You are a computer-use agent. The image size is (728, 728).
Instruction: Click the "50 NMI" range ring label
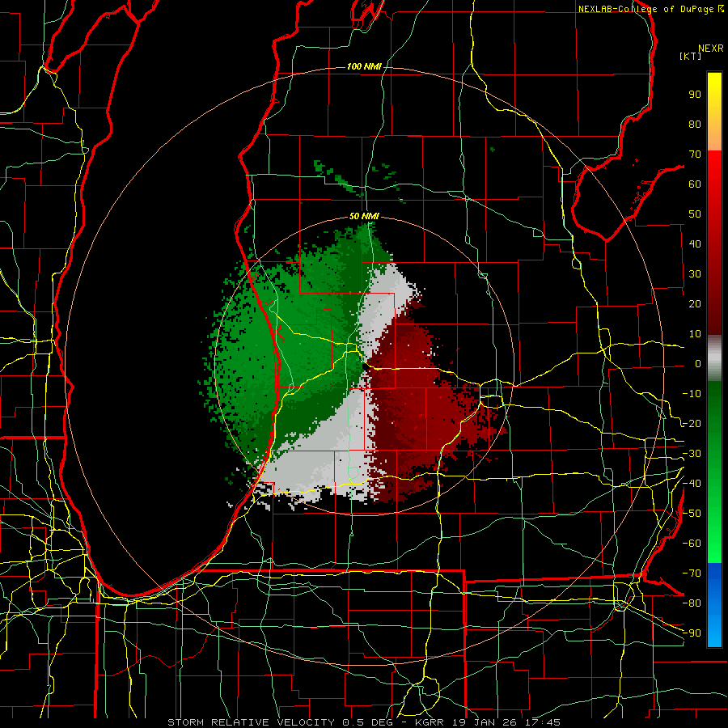pyautogui.click(x=364, y=216)
